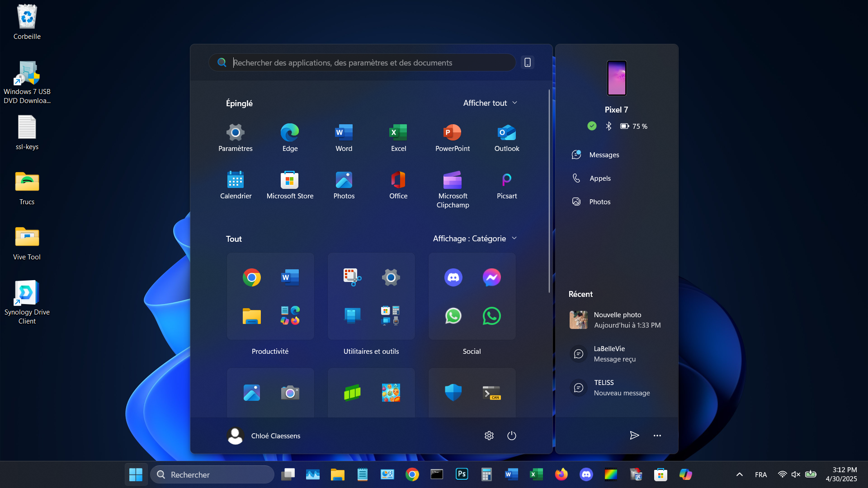The width and height of the screenshot is (868, 488).
Task: Open Discord in the Social category
Action: [x=453, y=277]
